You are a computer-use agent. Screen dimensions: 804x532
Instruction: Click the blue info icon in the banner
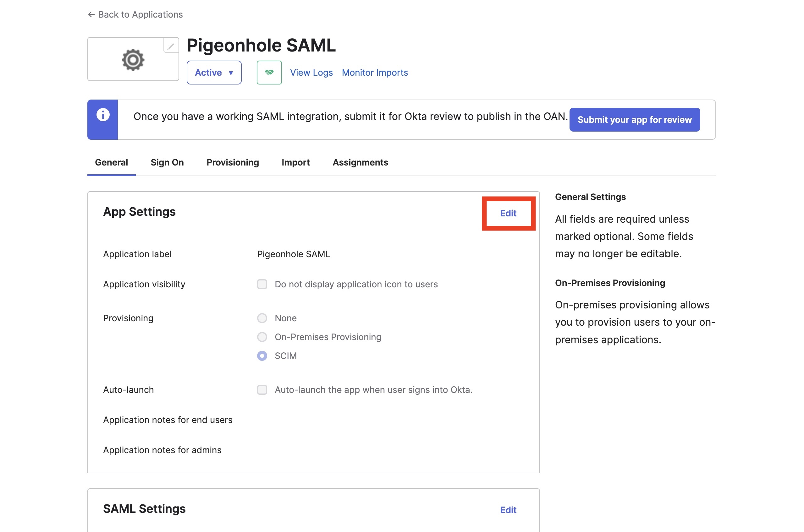click(x=103, y=115)
